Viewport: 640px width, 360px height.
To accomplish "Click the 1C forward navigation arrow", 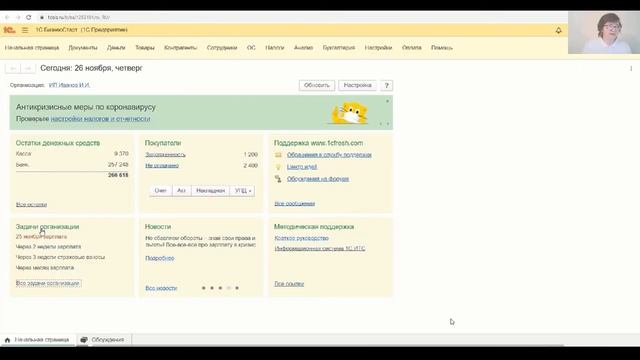I will click(x=28, y=68).
